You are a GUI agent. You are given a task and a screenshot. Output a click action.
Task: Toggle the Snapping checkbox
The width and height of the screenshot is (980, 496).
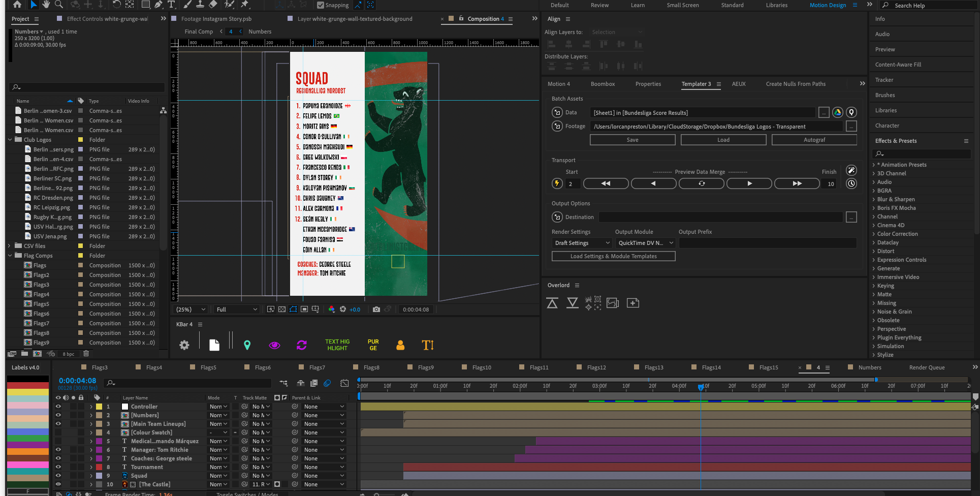(320, 5)
